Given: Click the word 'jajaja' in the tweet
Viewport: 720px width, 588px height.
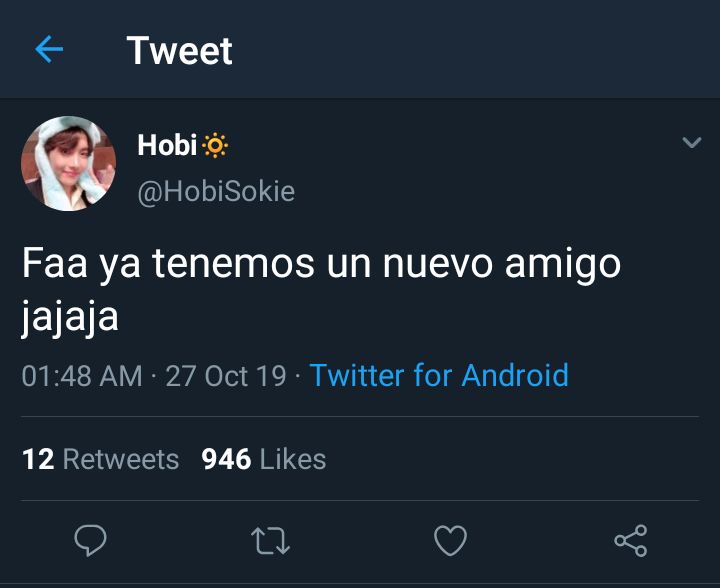Looking at the screenshot, I should coord(70,317).
